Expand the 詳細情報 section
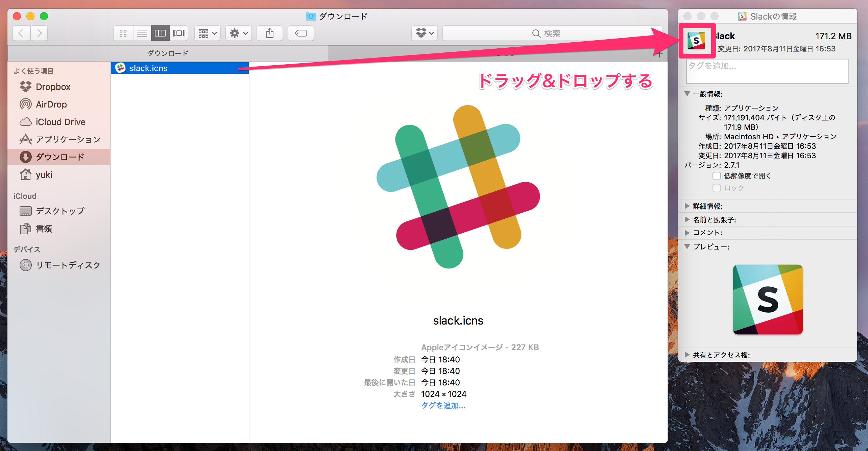 pyautogui.click(x=687, y=206)
